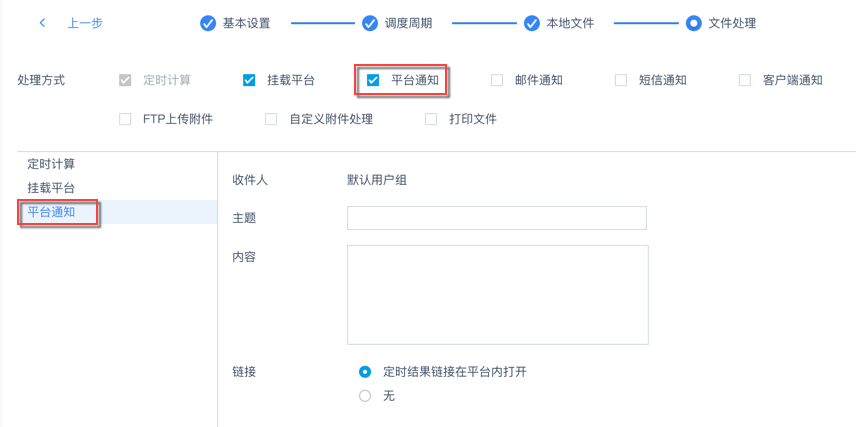Enable the 邮件通知 checkbox
This screenshot has height=427, width=856.
[497, 80]
